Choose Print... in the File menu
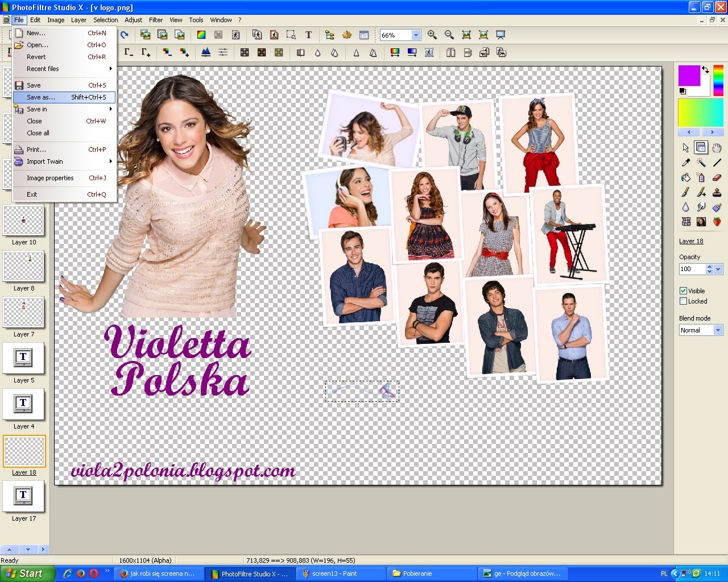 tap(64, 149)
